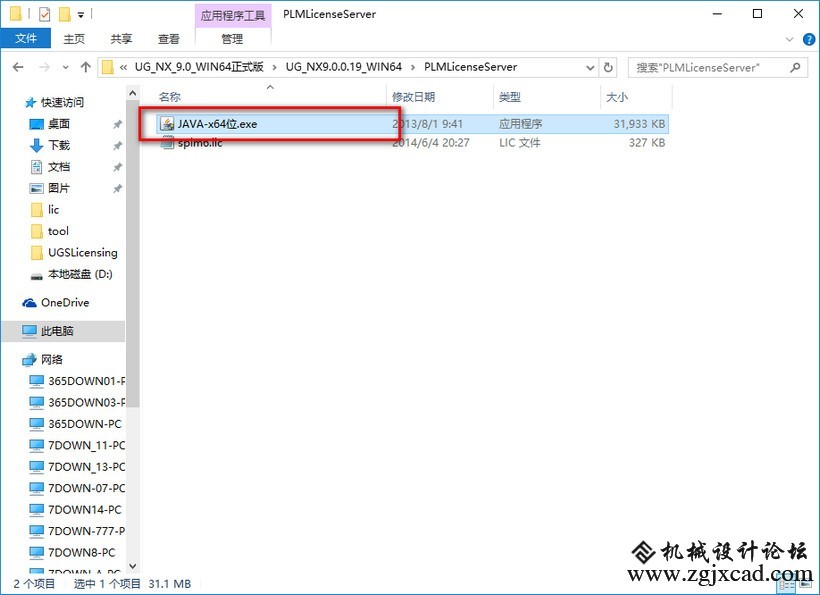Click the status bar text 2 个项目
This screenshot has height=595, width=820.
34,583
